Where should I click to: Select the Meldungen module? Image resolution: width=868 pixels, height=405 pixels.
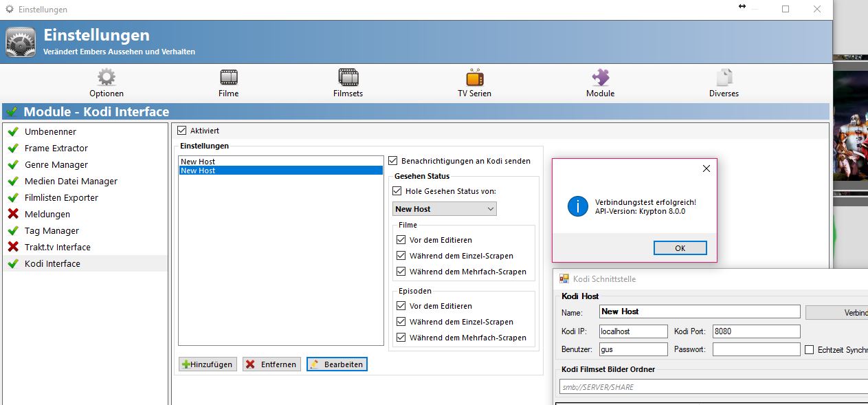[85, 214]
